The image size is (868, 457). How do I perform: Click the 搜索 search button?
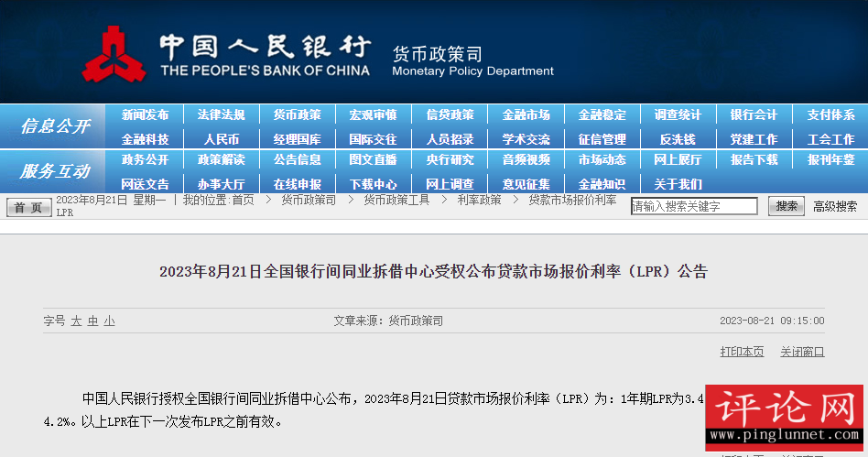(787, 206)
